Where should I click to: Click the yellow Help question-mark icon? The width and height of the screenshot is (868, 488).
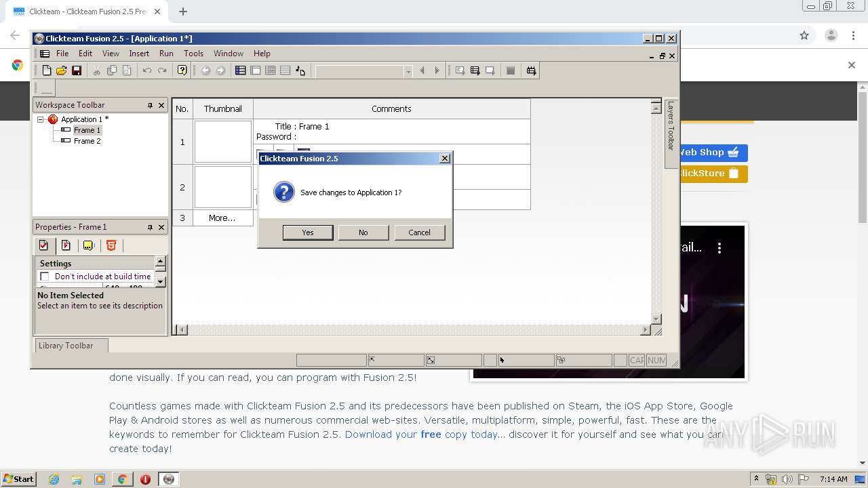coord(182,70)
